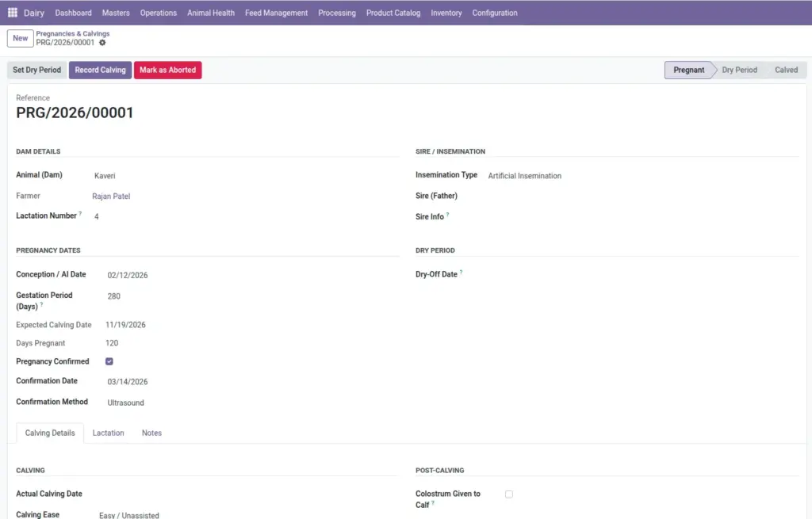Open the Animal Health menu

(211, 13)
